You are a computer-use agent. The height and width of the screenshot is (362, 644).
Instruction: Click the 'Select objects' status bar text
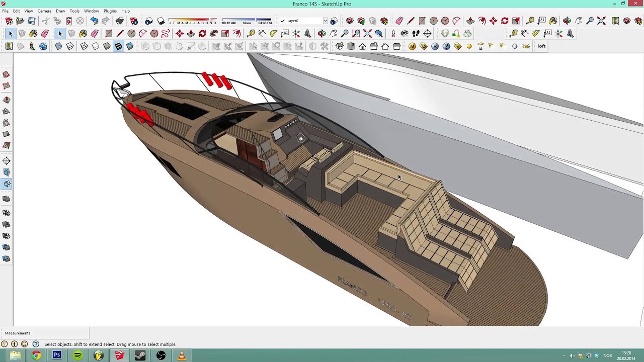[x=110, y=344]
